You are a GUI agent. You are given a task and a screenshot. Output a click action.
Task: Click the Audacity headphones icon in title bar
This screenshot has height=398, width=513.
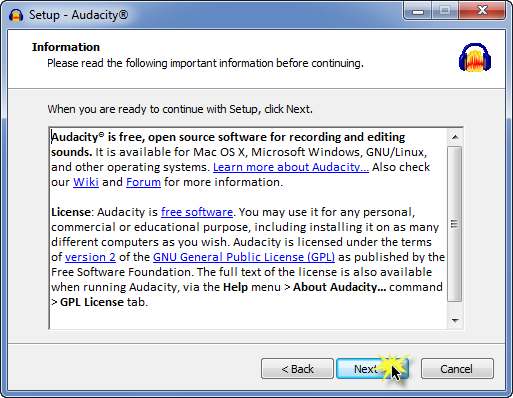(16, 15)
